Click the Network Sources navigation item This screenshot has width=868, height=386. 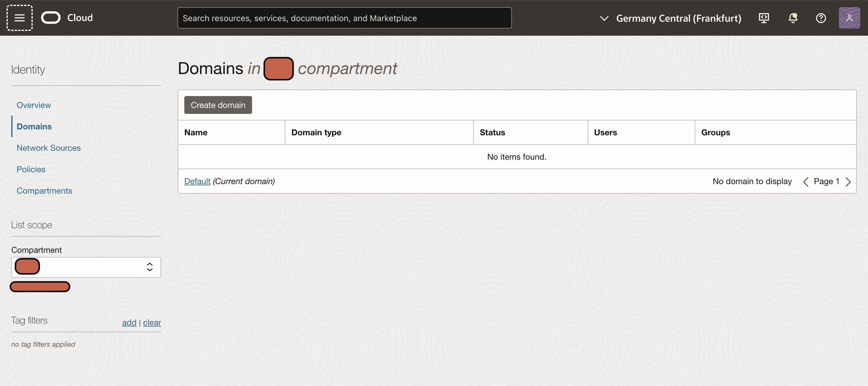(x=48, y=147)
